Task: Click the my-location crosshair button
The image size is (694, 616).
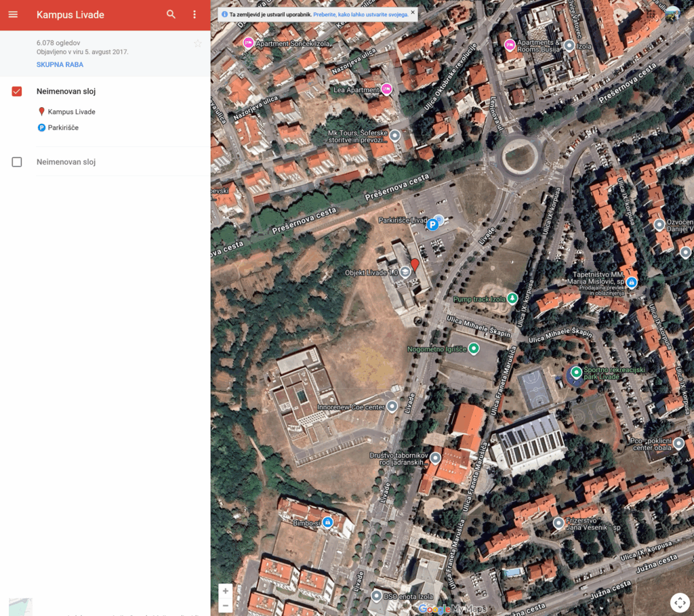Action: tap(679, 602)
